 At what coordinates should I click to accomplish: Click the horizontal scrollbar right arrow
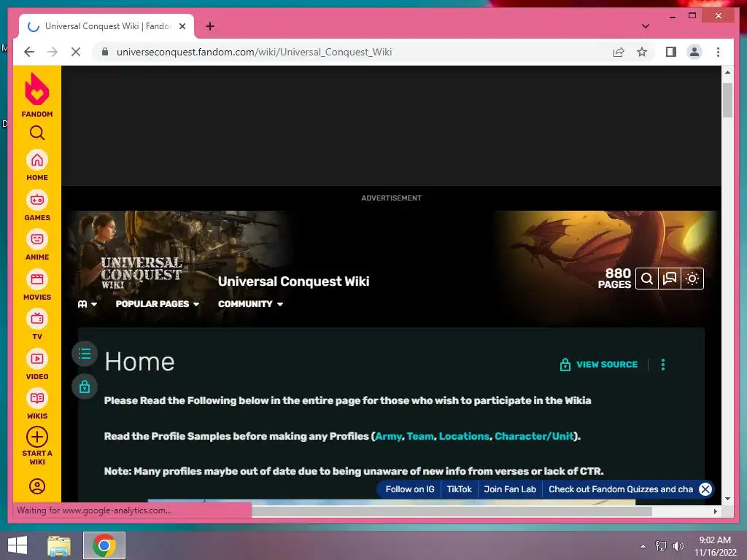point(715,511)
